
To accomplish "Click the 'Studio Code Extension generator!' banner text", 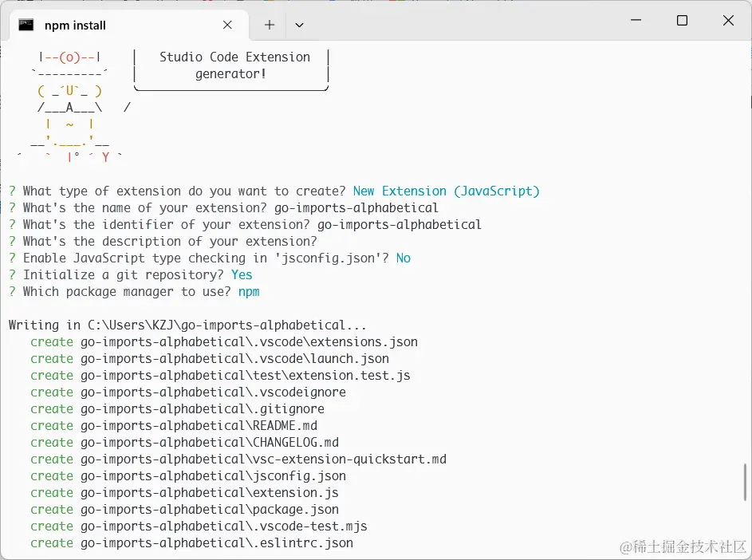I will pyautogui.click(x=234, y=65).
